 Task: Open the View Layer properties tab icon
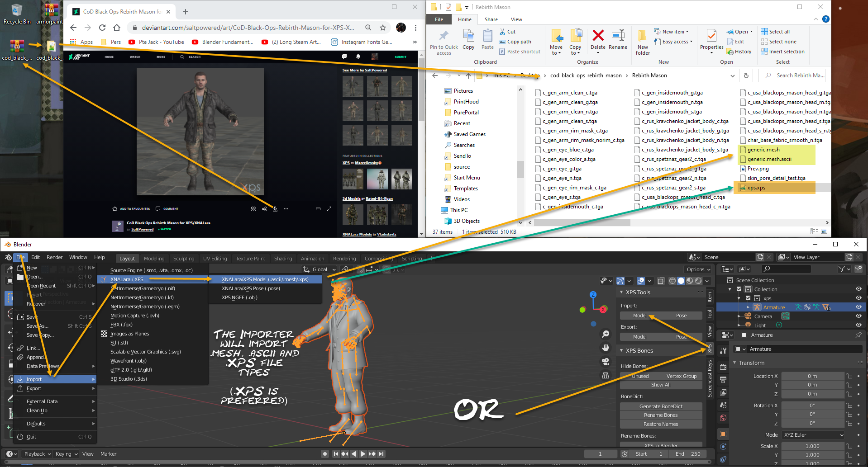pyautogui.click(x=723, y=392)
